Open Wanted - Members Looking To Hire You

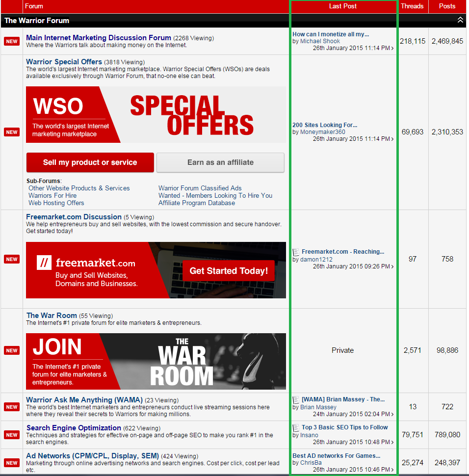click(215, 195)
